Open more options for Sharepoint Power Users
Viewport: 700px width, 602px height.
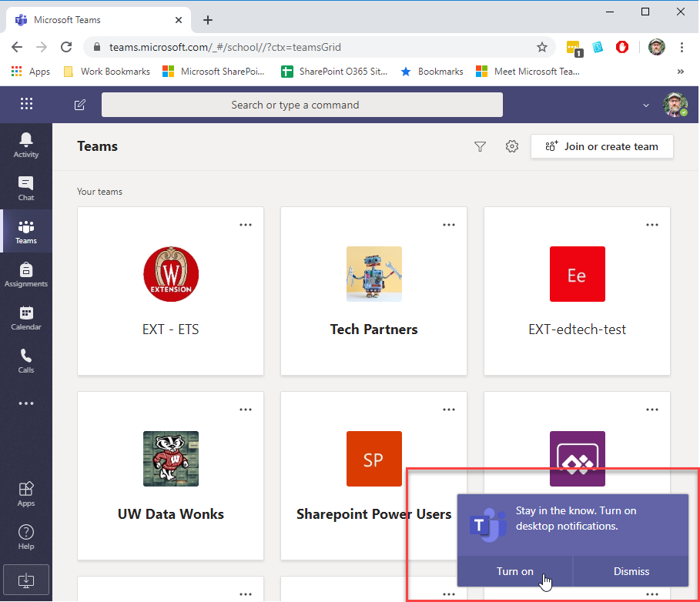coord(449,410)
